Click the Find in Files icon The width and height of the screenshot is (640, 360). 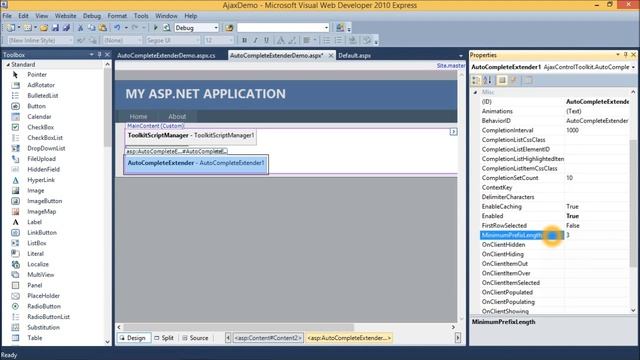point(229,28)
